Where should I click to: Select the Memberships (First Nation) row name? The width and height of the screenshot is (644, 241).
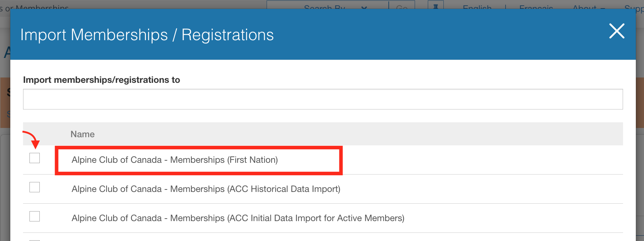point(175,160)
